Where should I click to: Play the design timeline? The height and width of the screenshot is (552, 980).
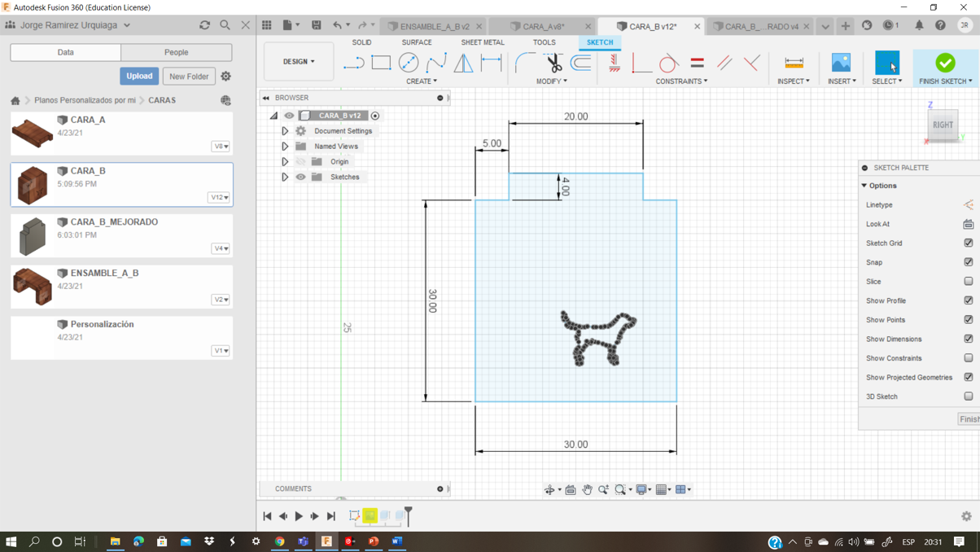299,516
